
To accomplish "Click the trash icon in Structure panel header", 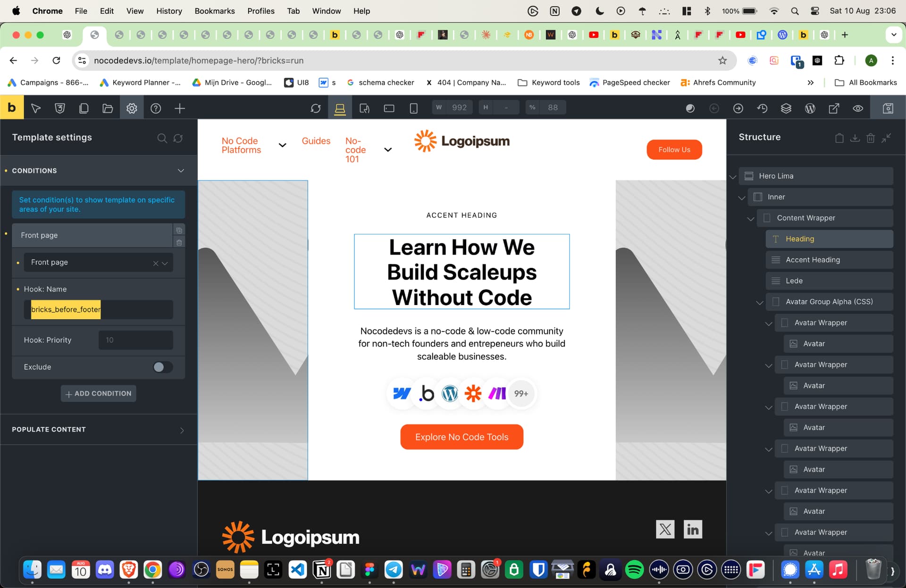I will (x=871, y=138).
